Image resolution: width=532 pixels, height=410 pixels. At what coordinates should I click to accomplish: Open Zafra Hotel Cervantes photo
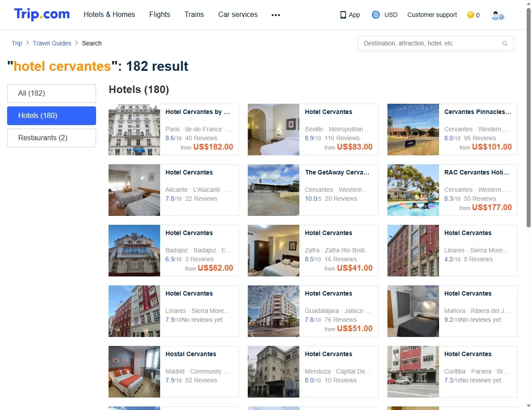pos(274,250)
